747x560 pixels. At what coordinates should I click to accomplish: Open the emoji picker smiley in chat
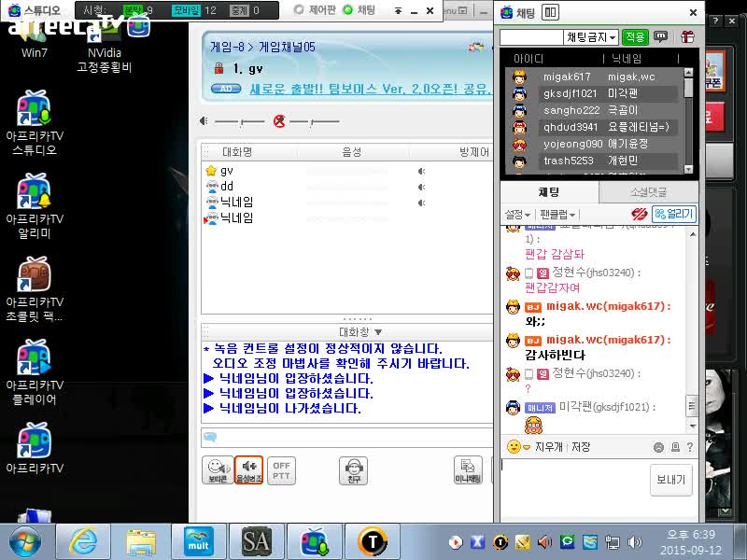512,447
